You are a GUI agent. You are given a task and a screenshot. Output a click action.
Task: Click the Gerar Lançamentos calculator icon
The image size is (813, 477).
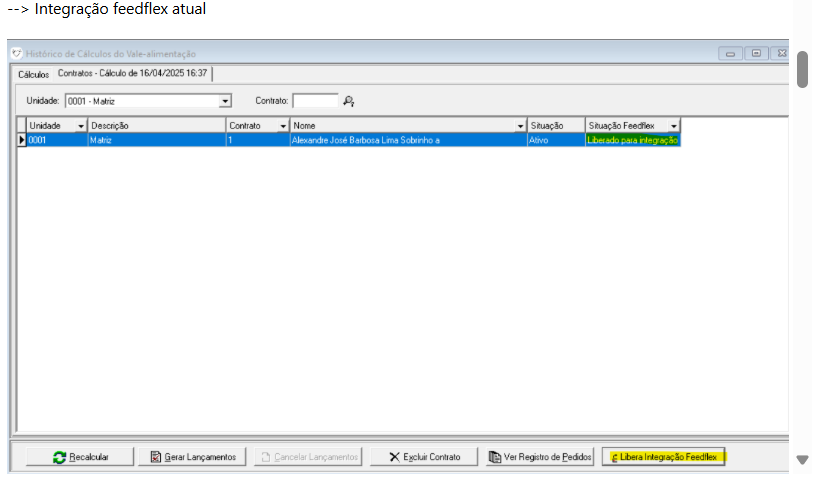[155, 457]
